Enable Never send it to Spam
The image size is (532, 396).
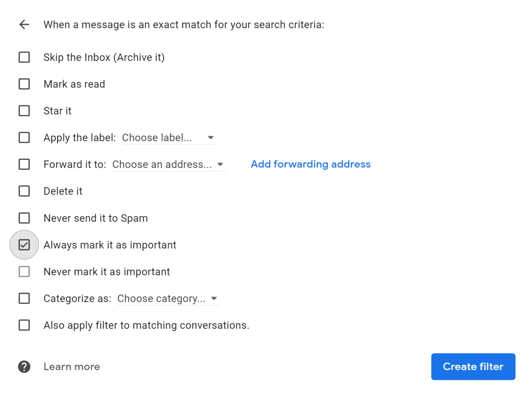tap(24, 218)
